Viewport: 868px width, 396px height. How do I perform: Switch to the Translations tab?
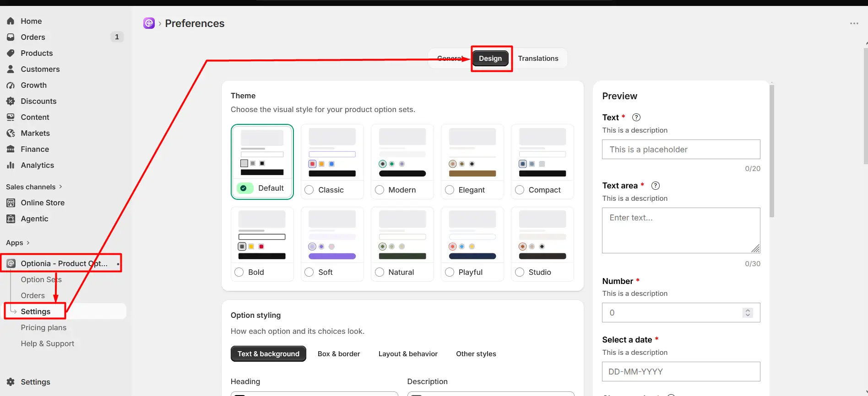pos(538,59)
